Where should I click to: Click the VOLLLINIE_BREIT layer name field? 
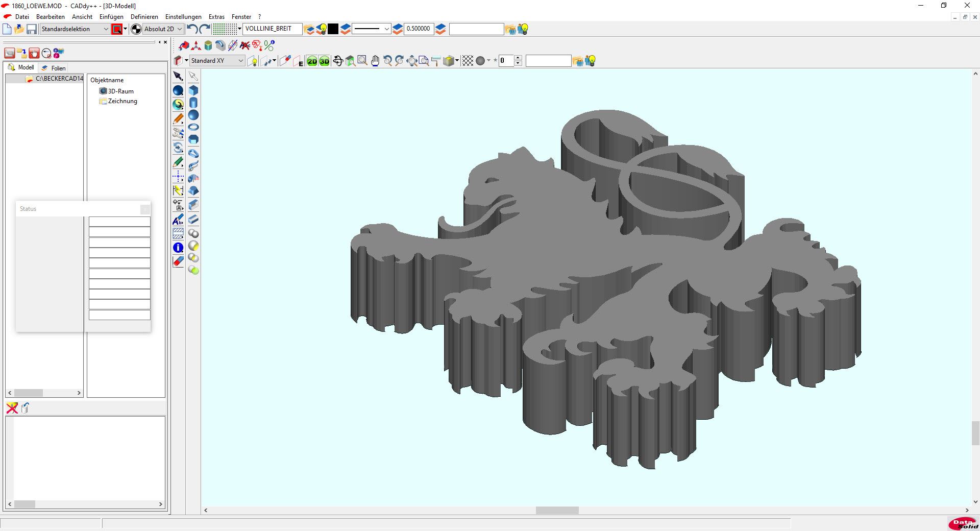pos(273,29)
